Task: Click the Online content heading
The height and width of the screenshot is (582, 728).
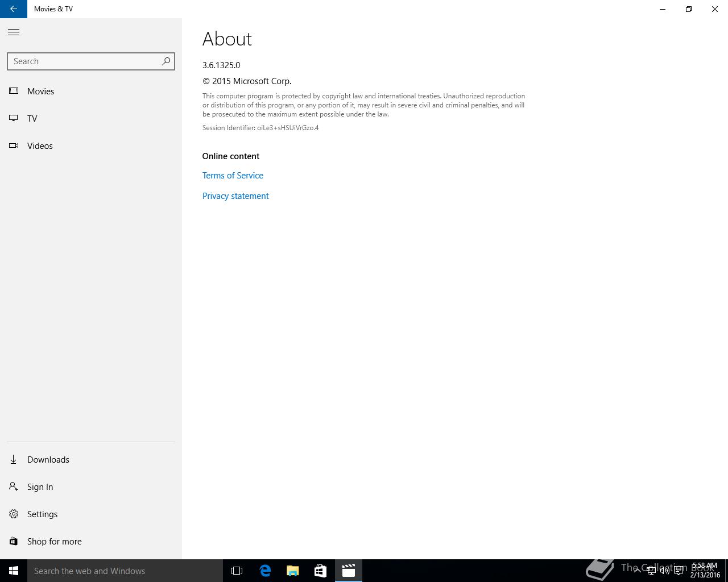Action: click(x=231, y=156)
